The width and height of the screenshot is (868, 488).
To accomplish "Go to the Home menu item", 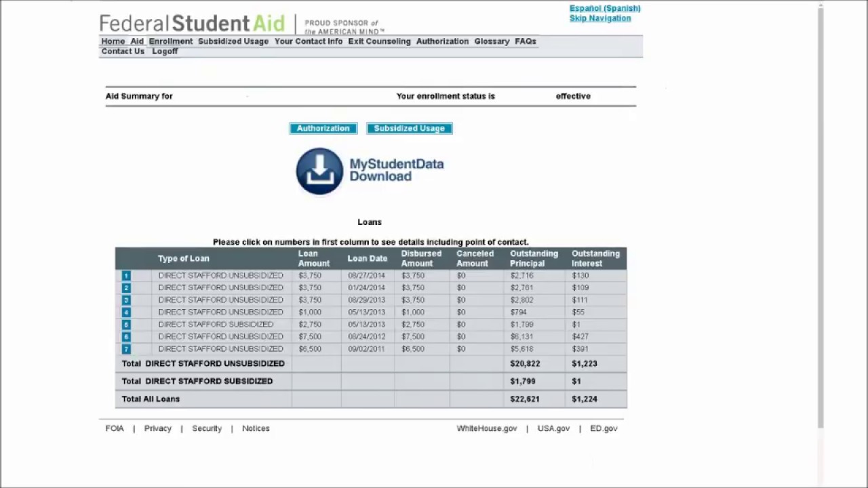I will pos(113,41).
